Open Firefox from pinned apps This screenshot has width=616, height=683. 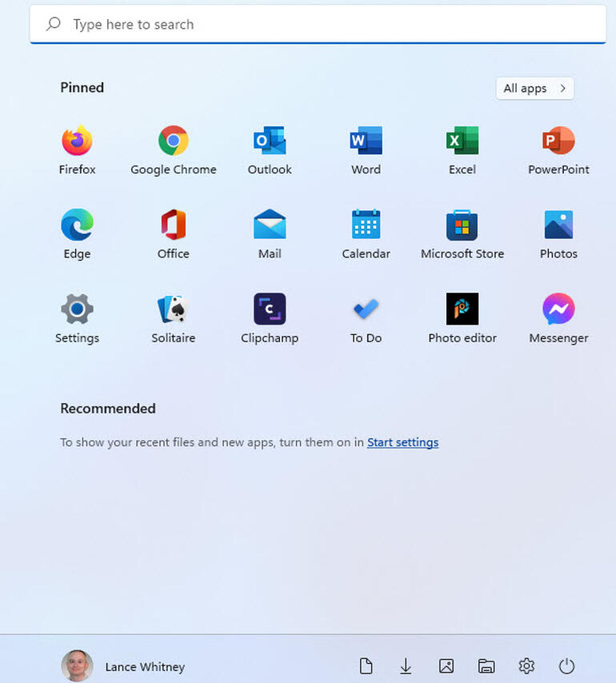click(x=77, y=150)
